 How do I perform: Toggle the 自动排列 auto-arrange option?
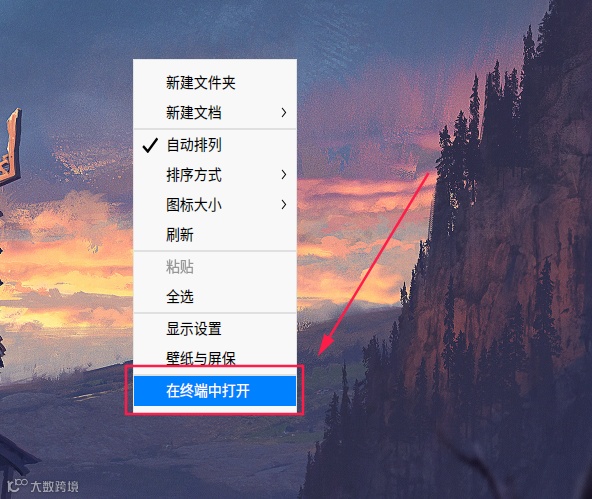pos(215,145)
